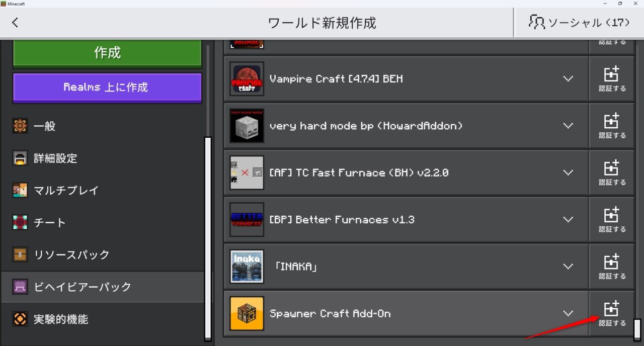Activate the 「INAKA」 pack

point(612,267)
